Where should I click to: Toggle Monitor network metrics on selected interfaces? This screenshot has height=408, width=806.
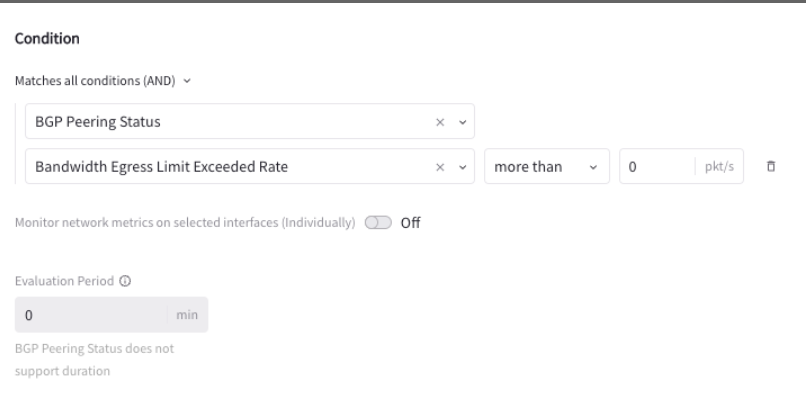coord(378,223)
